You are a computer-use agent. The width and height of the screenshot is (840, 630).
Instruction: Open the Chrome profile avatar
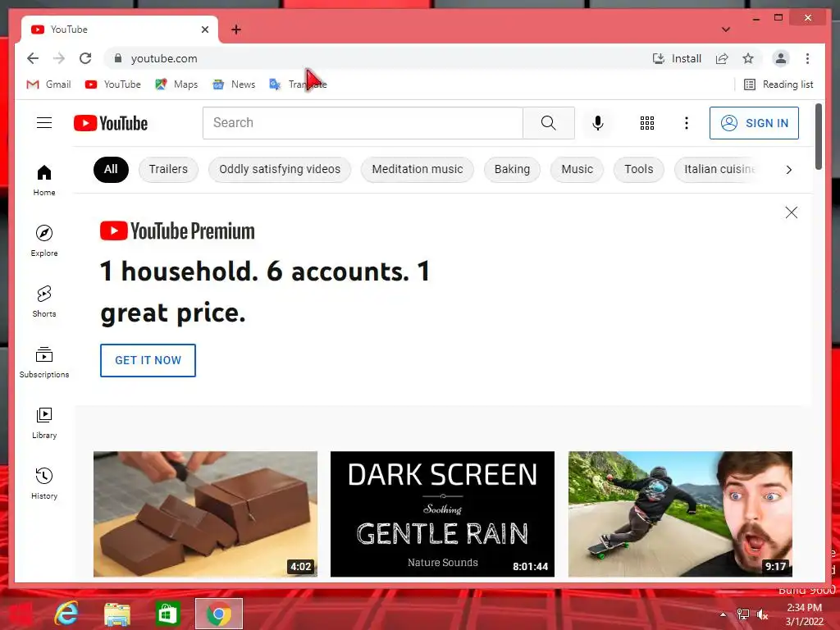point(781,58)
